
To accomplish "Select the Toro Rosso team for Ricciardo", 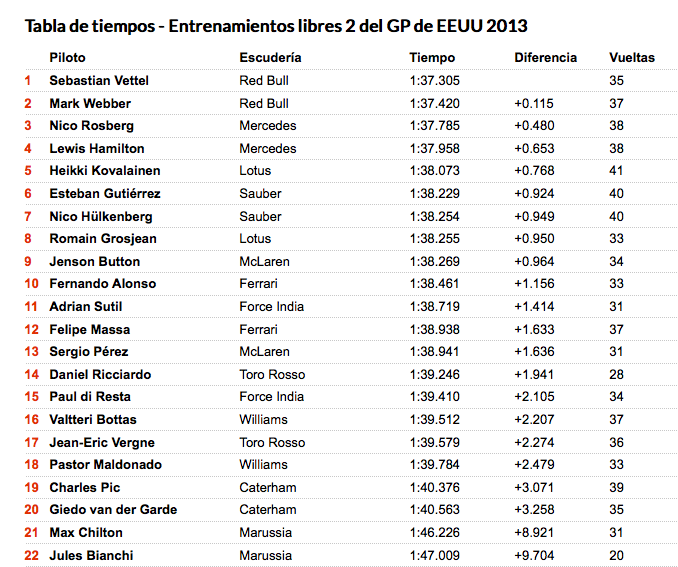I will (x=272, y=375).
